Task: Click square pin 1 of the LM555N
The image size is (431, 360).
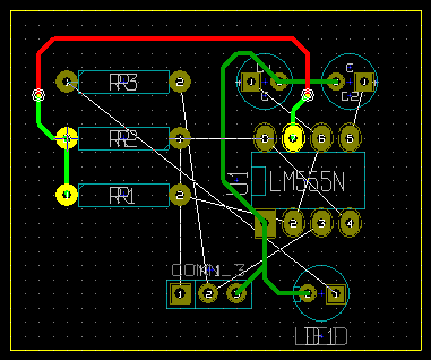Action: pos(265,223)
